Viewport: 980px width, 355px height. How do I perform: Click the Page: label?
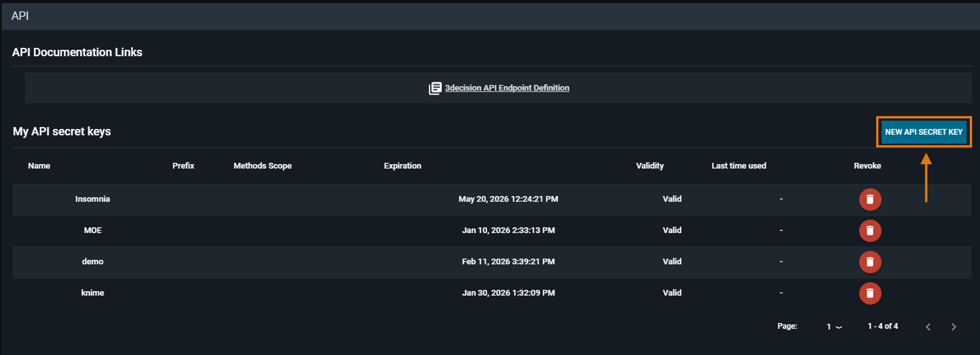pos(787,326)
